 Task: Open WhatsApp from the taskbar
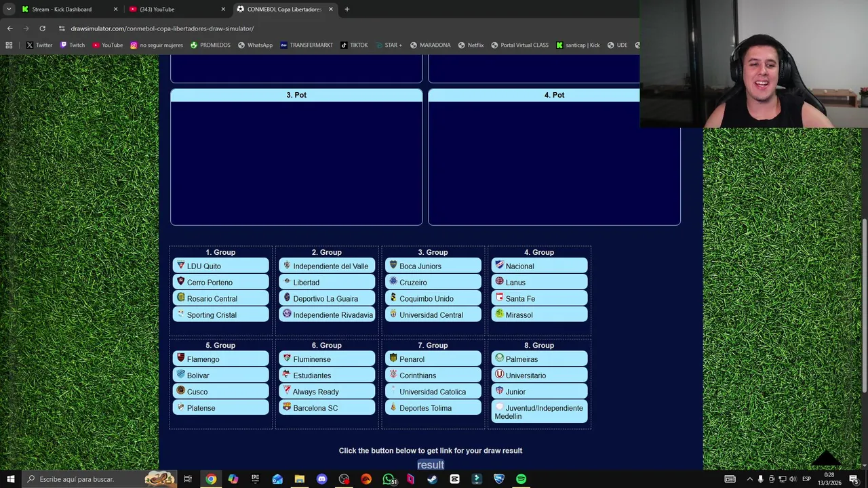click(x=389, y=479)
